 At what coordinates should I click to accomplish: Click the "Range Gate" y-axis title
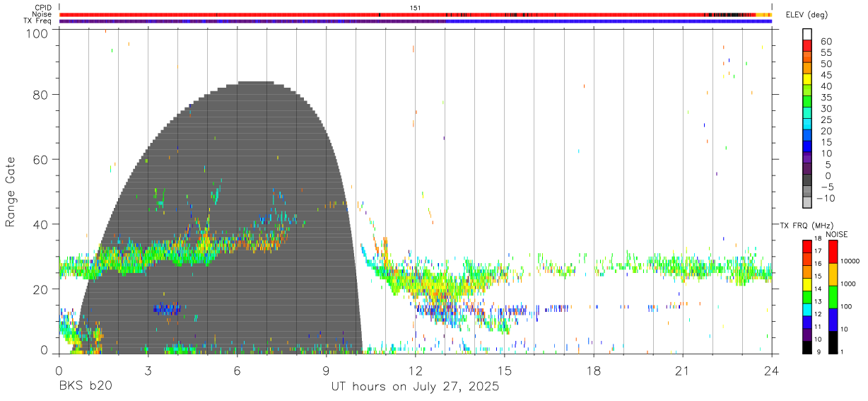tap(11, 192)
